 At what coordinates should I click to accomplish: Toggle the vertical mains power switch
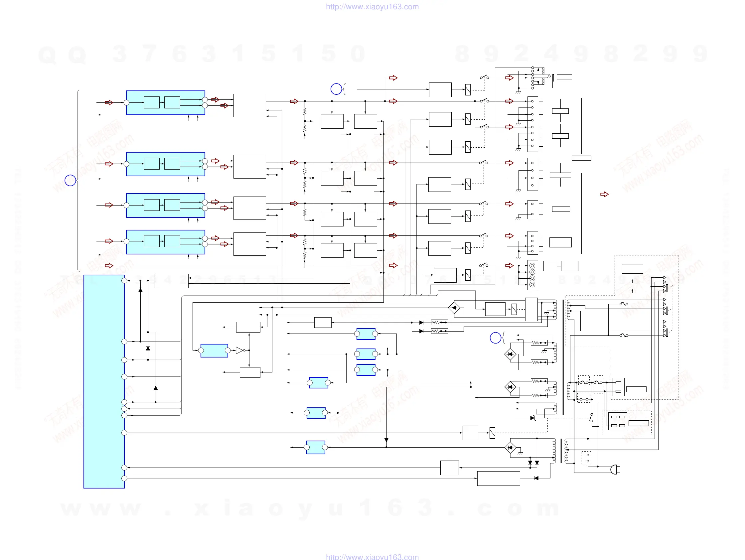[591, 418]
